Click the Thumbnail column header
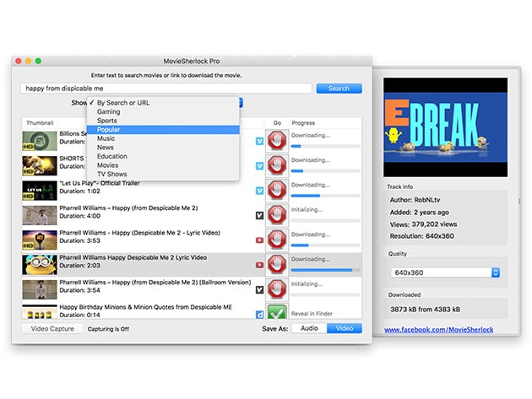532x399 pixels. coord(40,122)
